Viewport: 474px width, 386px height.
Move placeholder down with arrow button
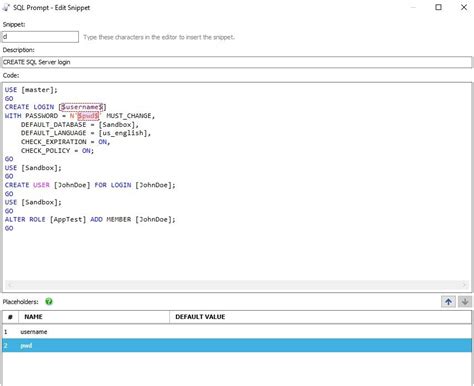pyautogui.click(x=465, y=302)
